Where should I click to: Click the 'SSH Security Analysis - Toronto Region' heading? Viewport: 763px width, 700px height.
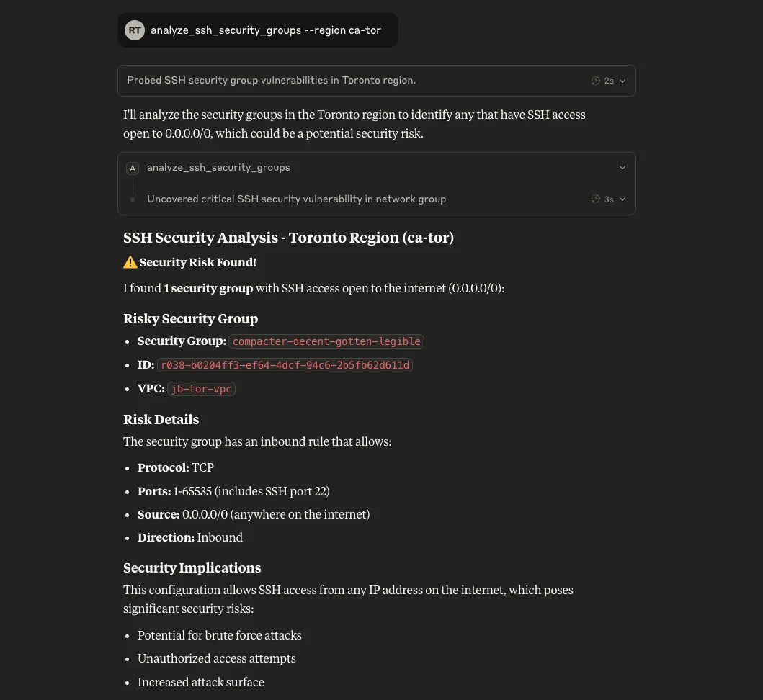(289, 238)
